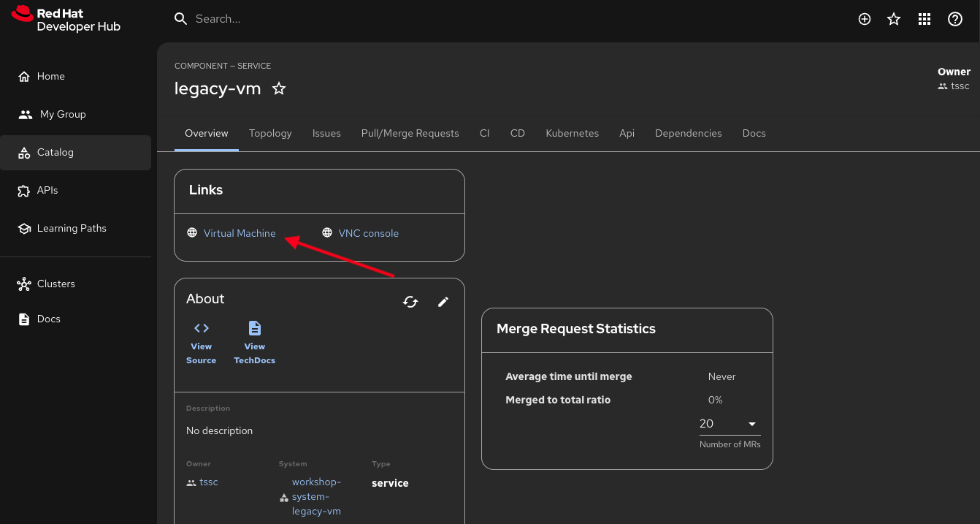
Task: Open the Dependencies tab
Action: coord(688,133)
